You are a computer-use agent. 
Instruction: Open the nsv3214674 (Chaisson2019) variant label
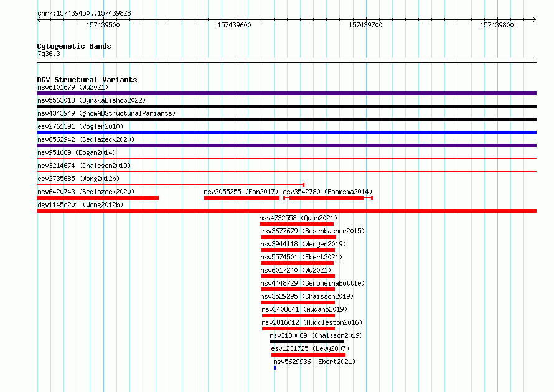[x=84, y=166]
